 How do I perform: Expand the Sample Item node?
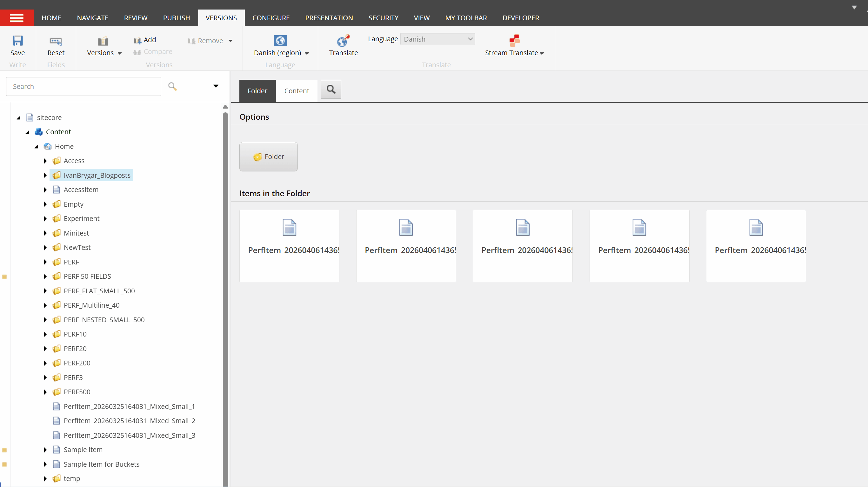click(45, 450)
